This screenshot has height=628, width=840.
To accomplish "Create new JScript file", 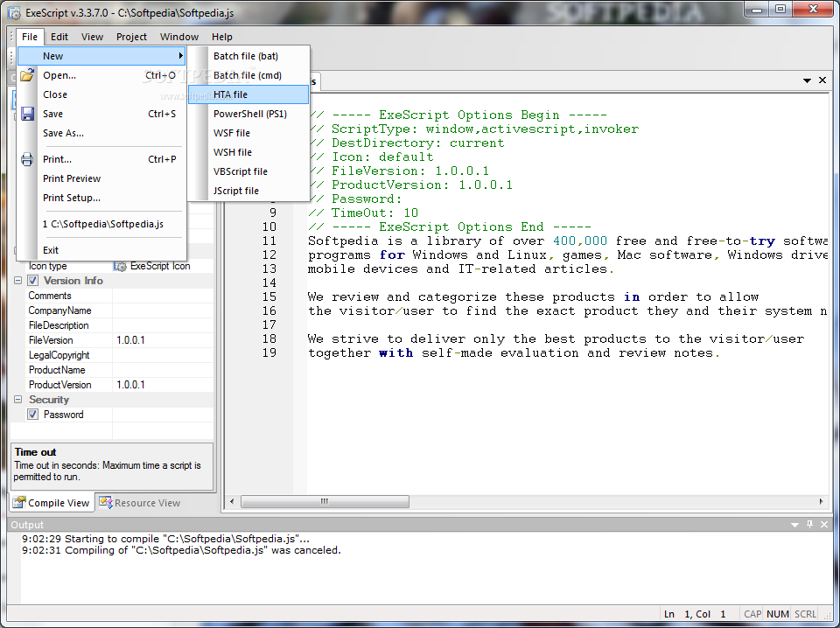I will pyautogui.click(x=249, y=191).
